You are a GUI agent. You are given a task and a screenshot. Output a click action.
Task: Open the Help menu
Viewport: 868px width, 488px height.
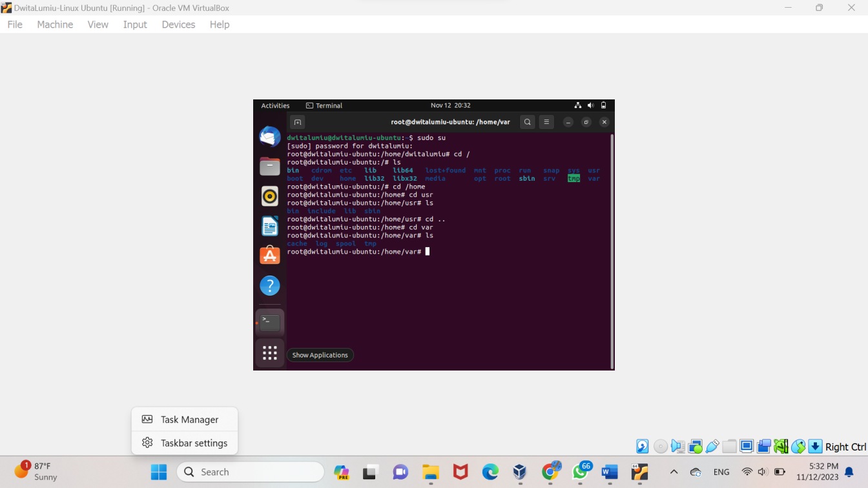pyautogui.click(x=220, y=25)
